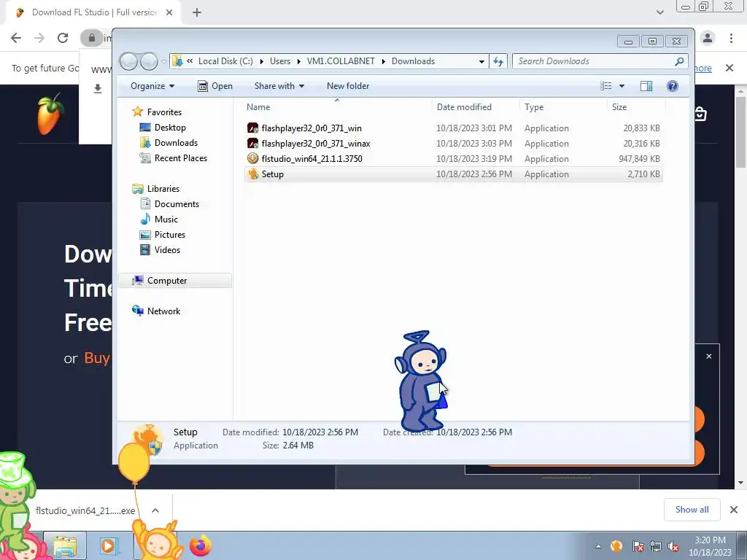The height and width of the screenshot is (560, 747).
Task: Click the refresh button beside address bar
Action: (x=498, y=61)
